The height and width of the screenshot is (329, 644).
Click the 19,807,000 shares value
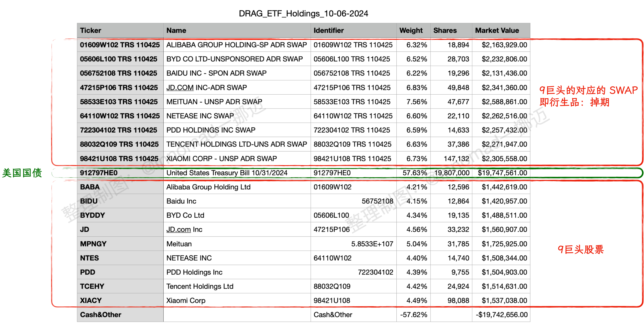pyautogui.click(x=452, y=173)
